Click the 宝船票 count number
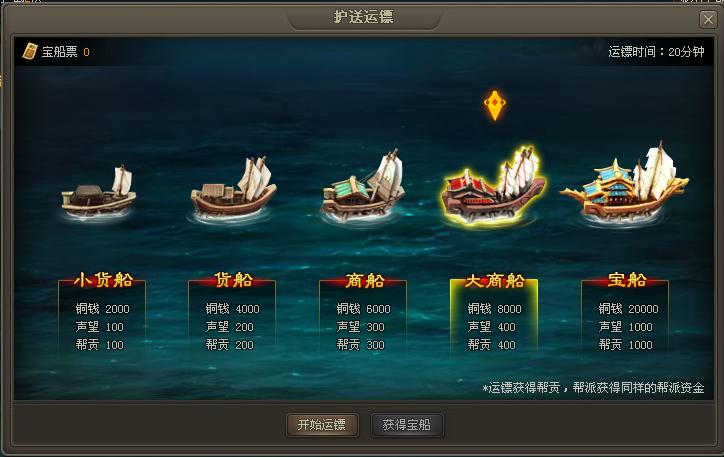This screenshot has height=457, width=724. coord(86,52)
